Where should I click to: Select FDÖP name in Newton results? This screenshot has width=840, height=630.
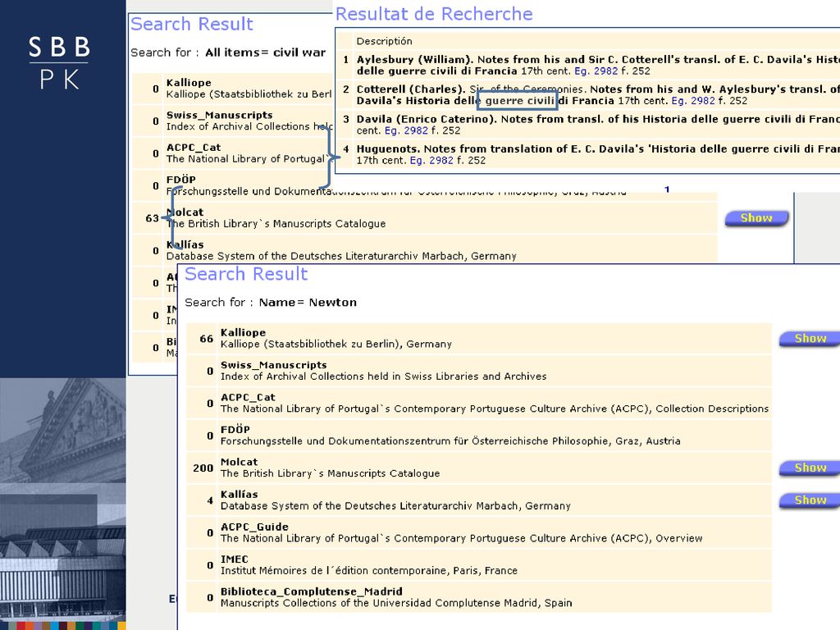(235, 430)
